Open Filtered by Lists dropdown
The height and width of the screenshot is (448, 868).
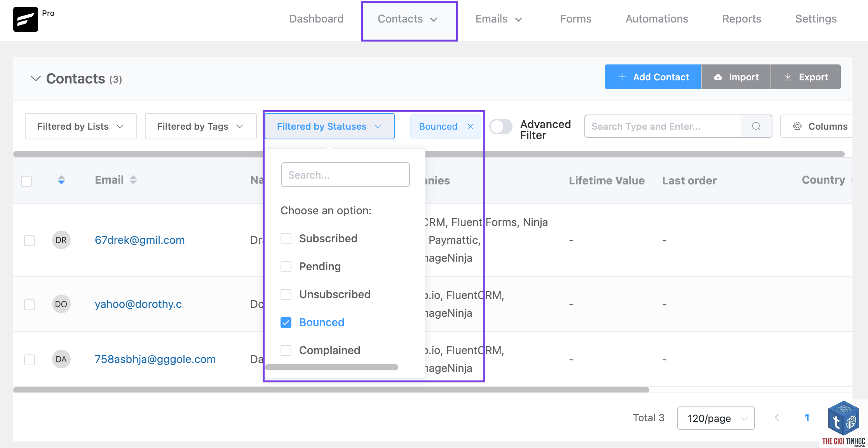click(x=81, y=126)
